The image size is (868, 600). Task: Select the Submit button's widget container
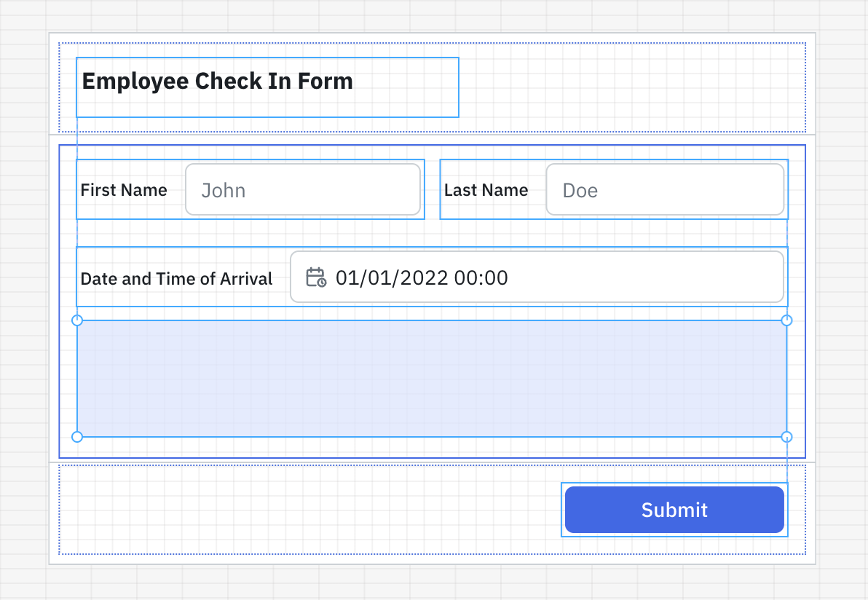(564, 510)
